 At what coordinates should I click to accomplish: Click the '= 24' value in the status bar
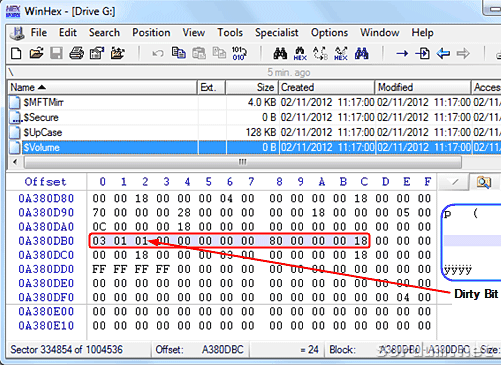pos(309,350)
